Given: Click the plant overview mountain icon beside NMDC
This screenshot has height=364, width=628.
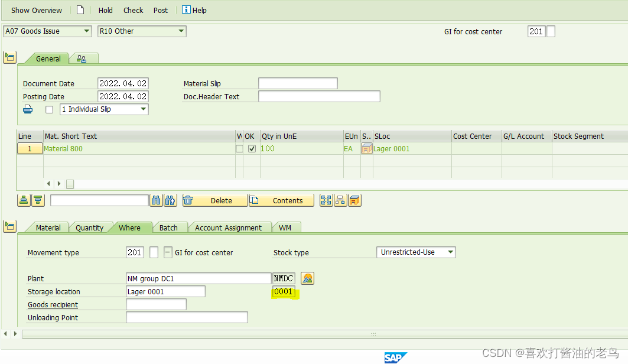Looking at the screenshot, I should 306,278.
